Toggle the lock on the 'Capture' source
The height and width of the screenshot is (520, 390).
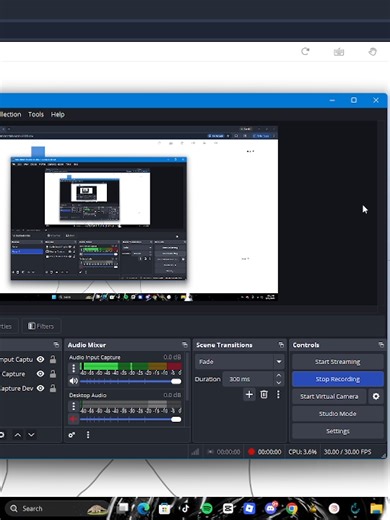pyautogui.click(x=53, y=374)
